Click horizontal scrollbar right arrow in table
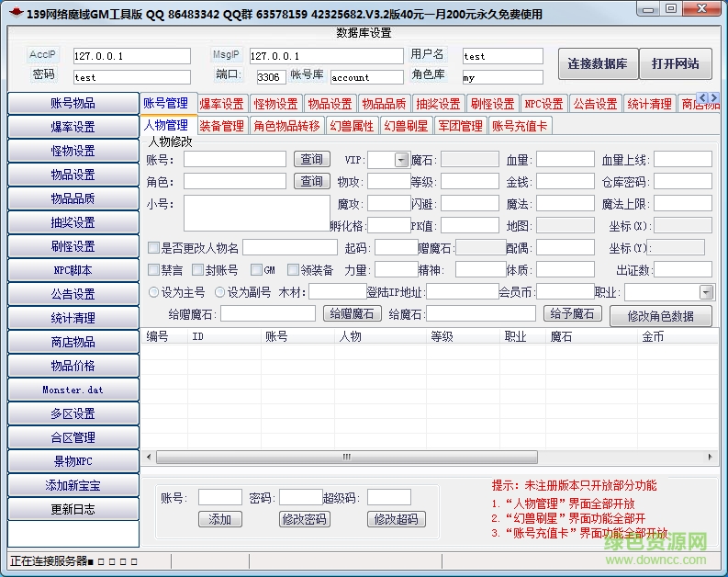The width and height of the screenshot is (728, 577). pos(710,458)
